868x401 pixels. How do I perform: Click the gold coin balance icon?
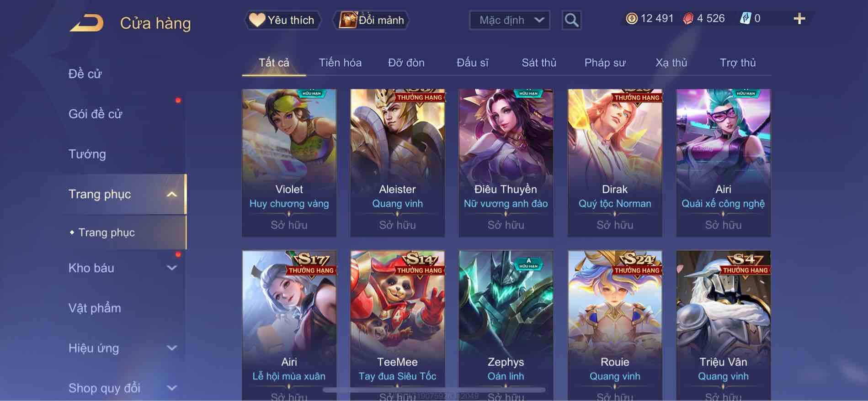[x=631, y=19]
